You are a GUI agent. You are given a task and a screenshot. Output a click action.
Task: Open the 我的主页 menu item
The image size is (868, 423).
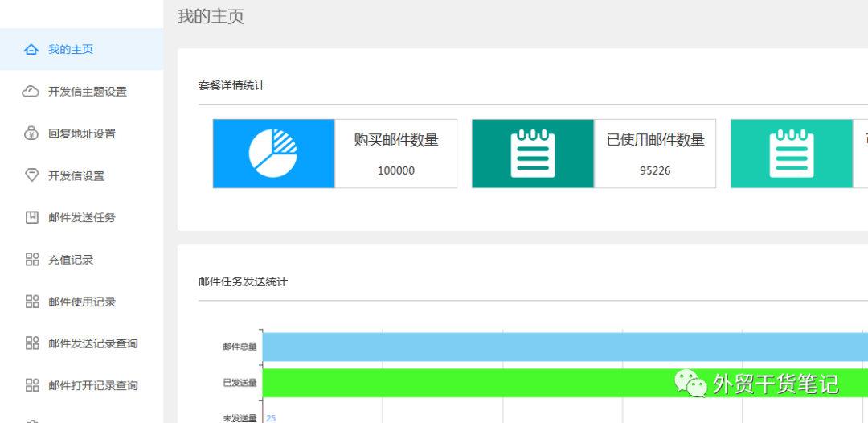tap(71, 50)
